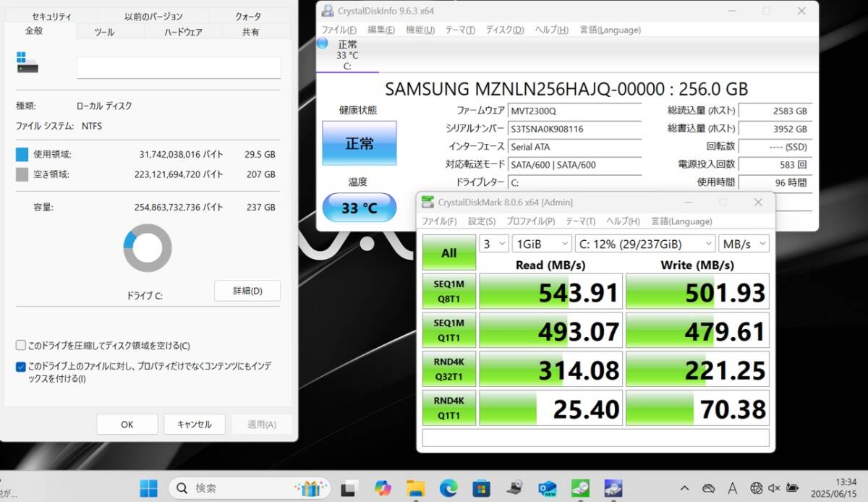Viewport: 868px width, 502px height.
Task: Open the MB/s unit dropdown
Action: 744,244
